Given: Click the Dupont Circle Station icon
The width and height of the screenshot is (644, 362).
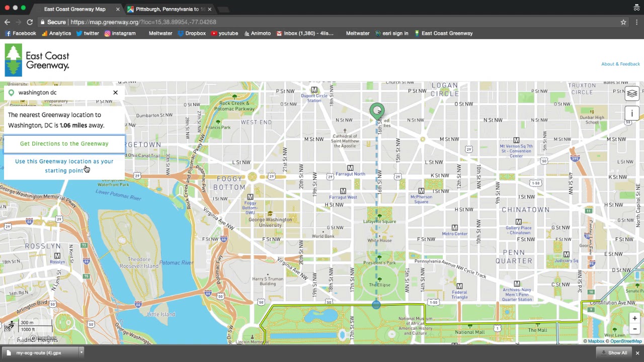Looking at the screenshot, I should [314, 89].
